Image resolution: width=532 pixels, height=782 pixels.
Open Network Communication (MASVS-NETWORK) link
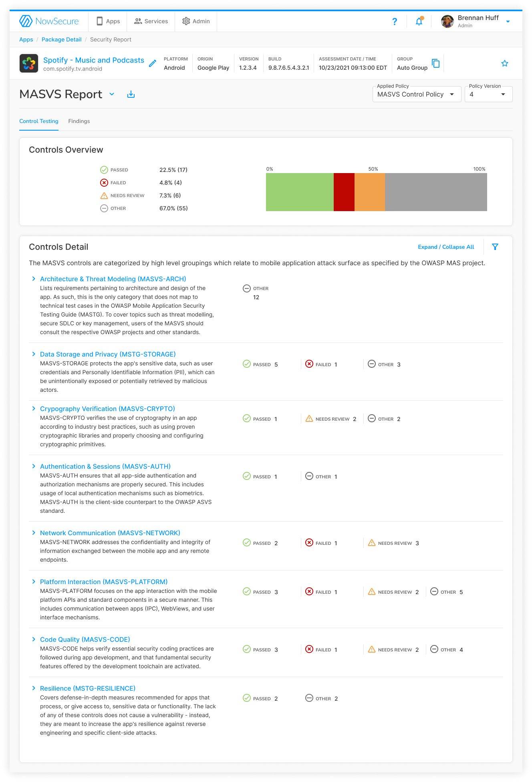click(110, 533)
